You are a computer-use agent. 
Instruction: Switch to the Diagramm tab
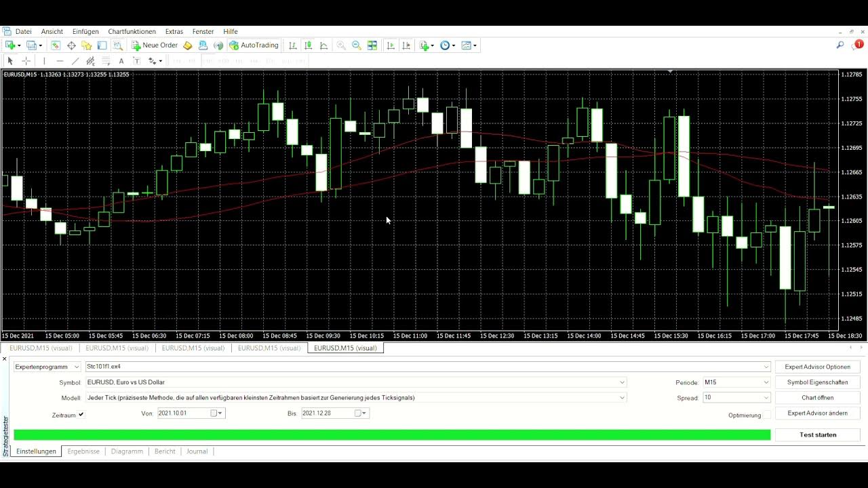127,451
